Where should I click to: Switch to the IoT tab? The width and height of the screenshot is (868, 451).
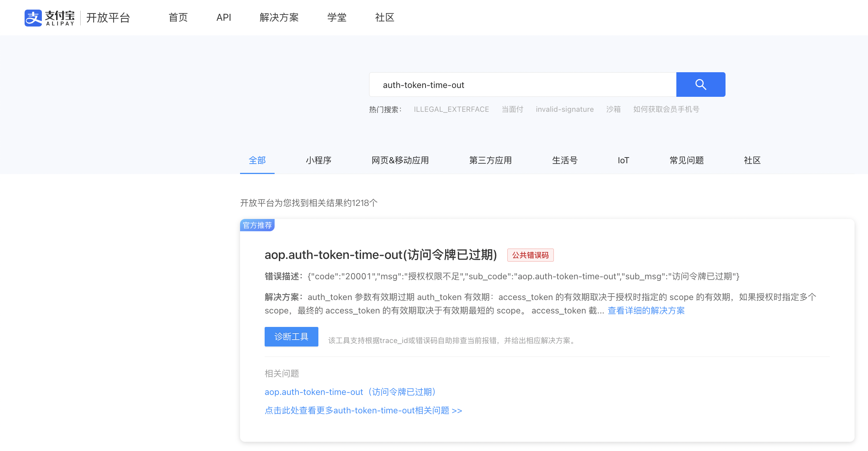[623, 161]
